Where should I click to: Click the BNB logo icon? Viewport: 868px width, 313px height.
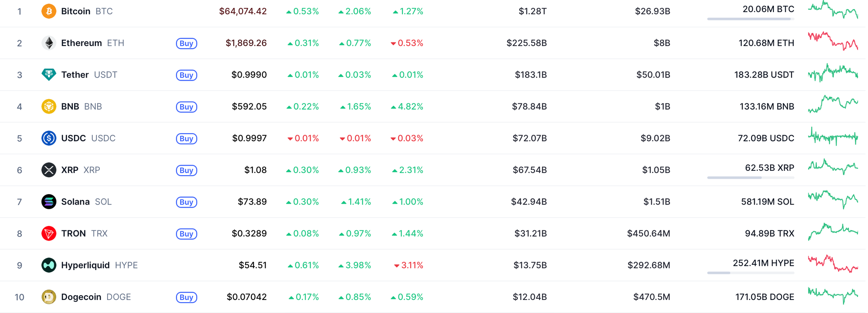tap(49, 106)
